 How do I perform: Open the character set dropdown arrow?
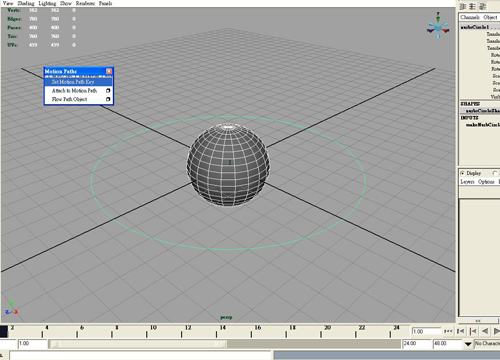point(468,344)
